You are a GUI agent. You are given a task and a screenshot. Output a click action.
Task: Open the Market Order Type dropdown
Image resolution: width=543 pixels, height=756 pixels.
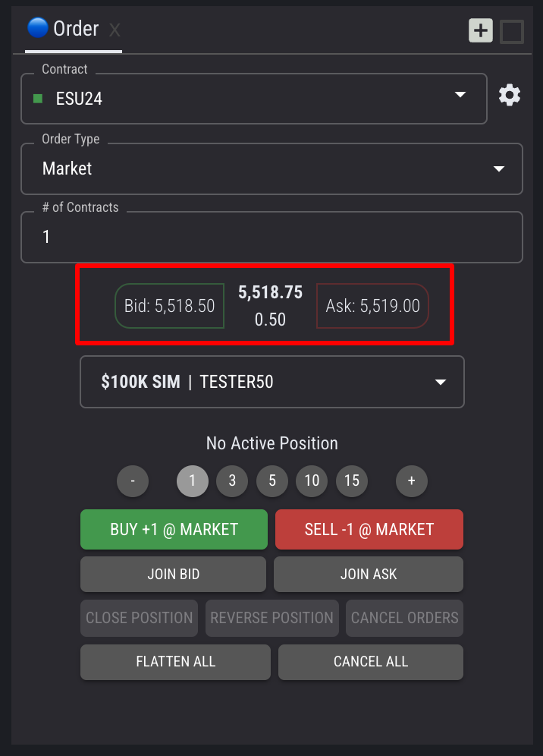[x=498, y=169]
